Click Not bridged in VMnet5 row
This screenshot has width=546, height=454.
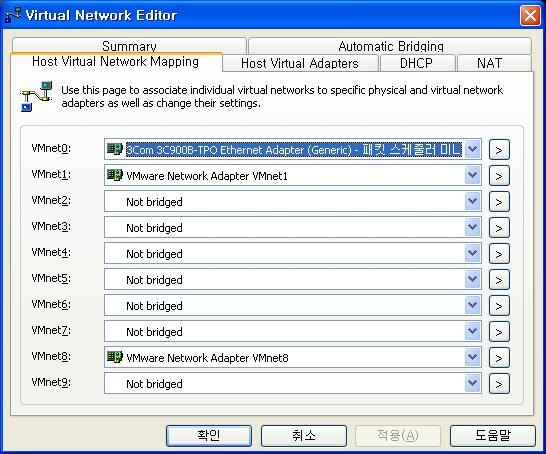[154, 280]
